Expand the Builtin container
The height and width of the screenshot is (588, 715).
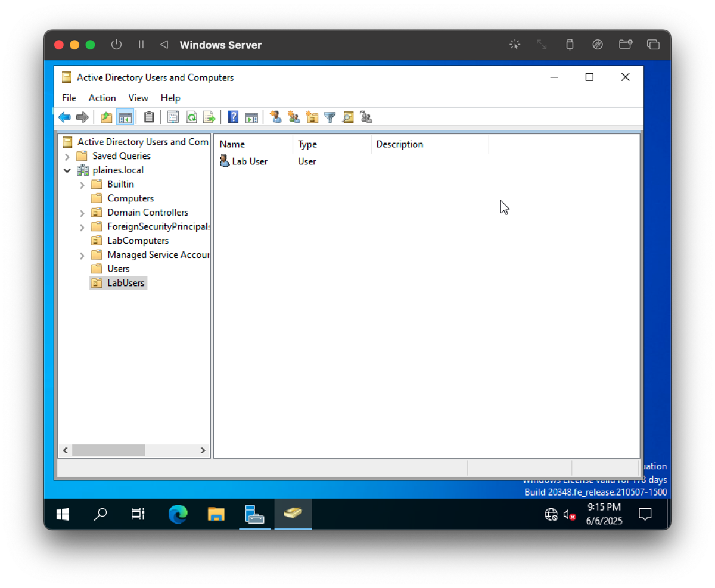tap(82, 185)
